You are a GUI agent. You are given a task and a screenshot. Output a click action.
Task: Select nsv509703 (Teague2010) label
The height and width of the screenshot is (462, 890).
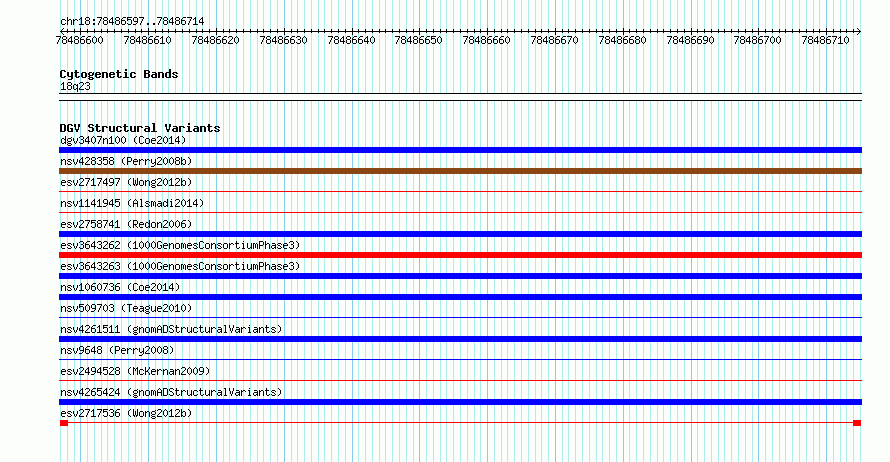pyautogui.click(x=126, y=308)
